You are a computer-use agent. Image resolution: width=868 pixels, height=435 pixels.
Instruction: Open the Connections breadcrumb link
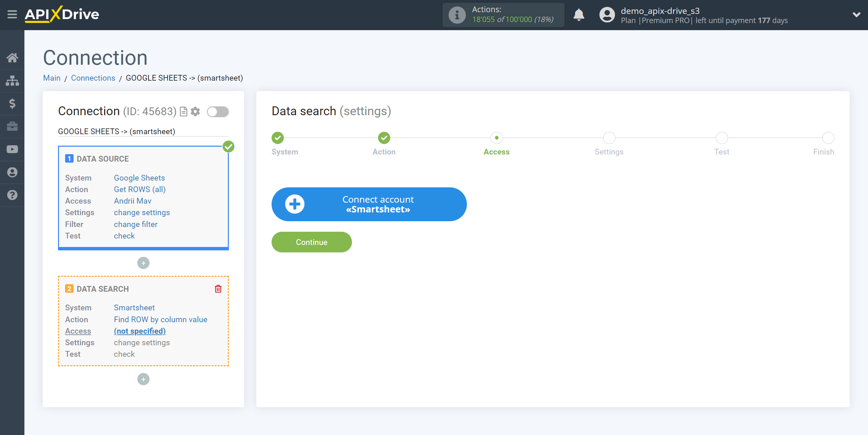(93, 78)
